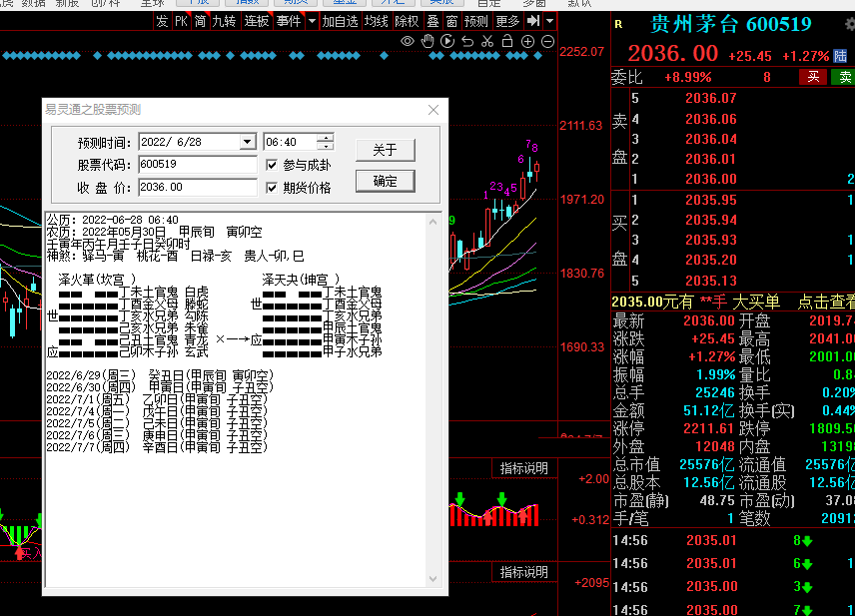Toggle the padlock lock icon
Screen dimensions: 855x616
[507, 41]
